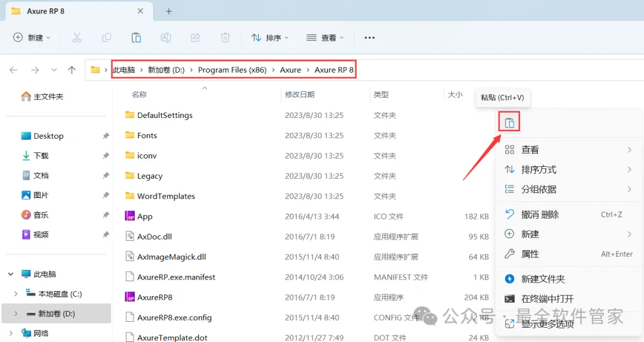Image resolution: width=644 pixels, height=342 pixels.
Task: Open 文档 documents in navigation pane
Action: pyautogui.click(x=35, y=175)
